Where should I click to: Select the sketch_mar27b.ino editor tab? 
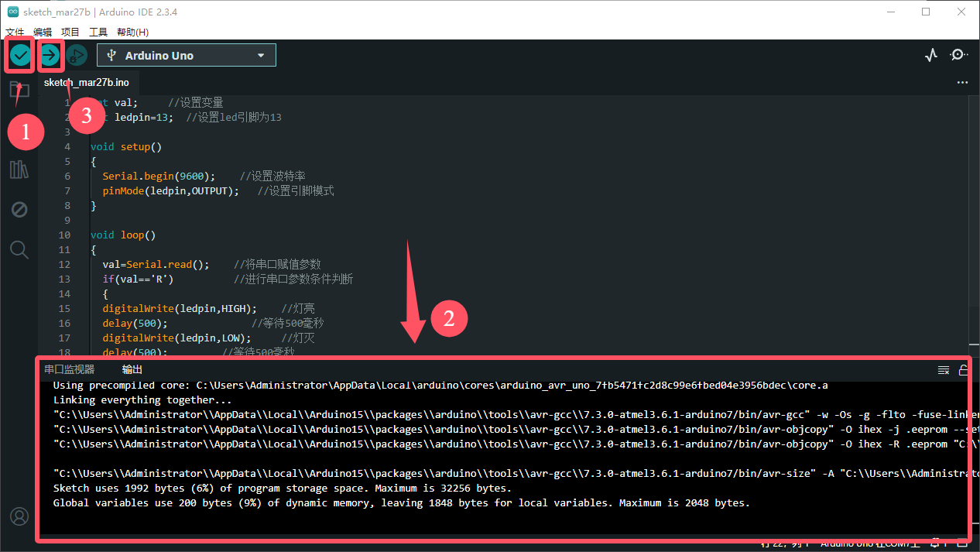[x=87, y=82]
